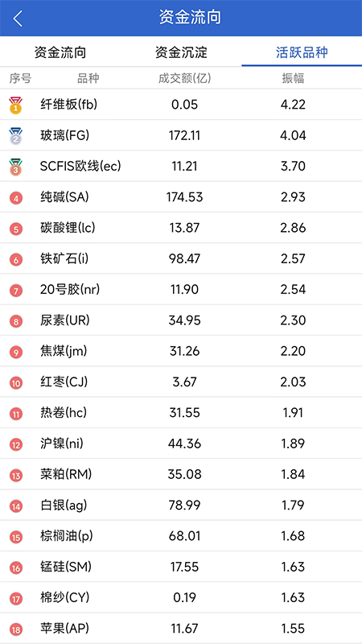Sort by 成交额(亿) column header

(185, 78)
